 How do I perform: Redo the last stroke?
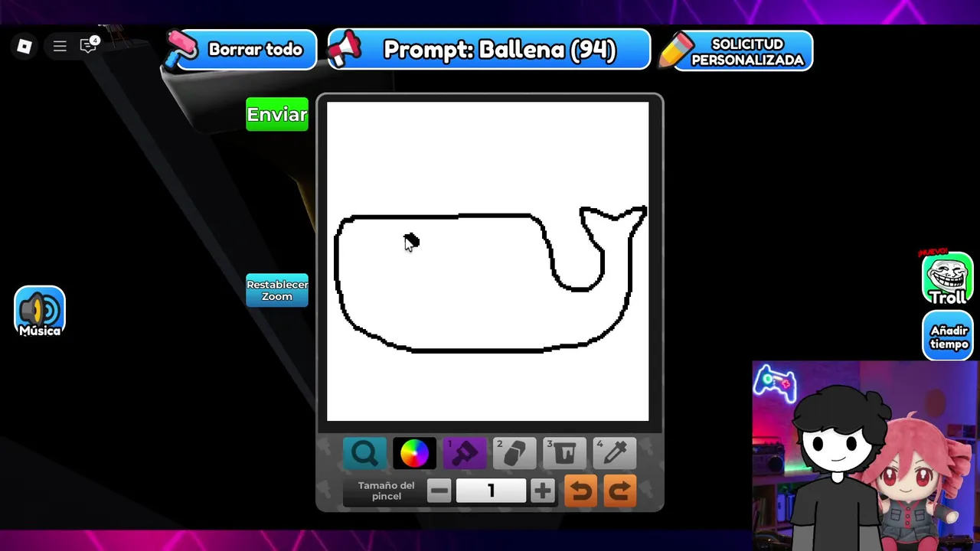point(620,491)
